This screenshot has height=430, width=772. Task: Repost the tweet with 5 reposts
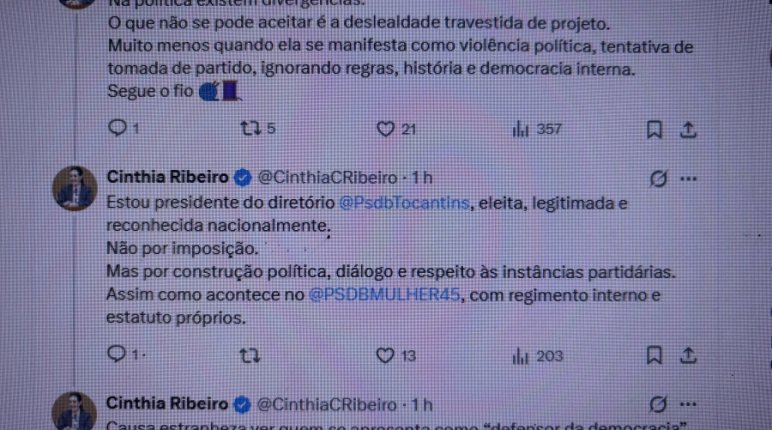pos(250,129)
